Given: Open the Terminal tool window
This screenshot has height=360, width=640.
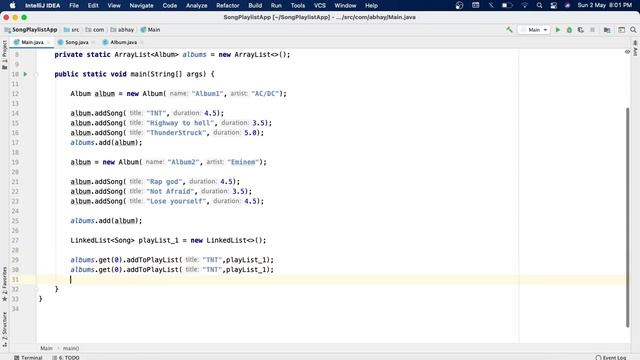Looking at the screenshot, I should point(28,357).
